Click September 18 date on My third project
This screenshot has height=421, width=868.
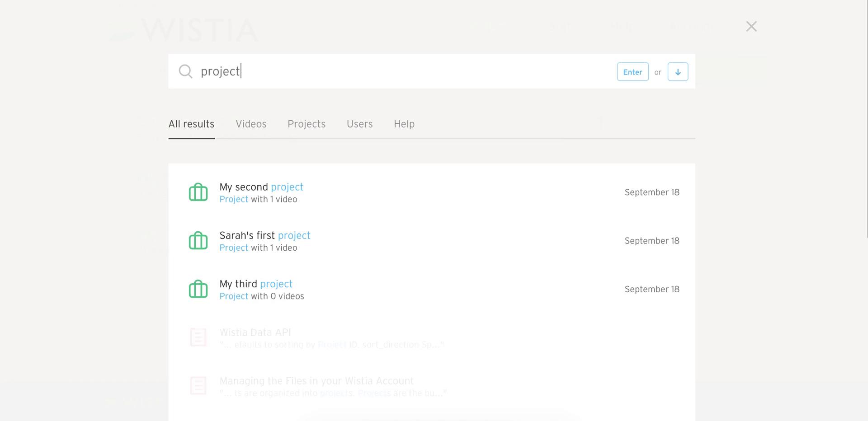coord(652,289)
